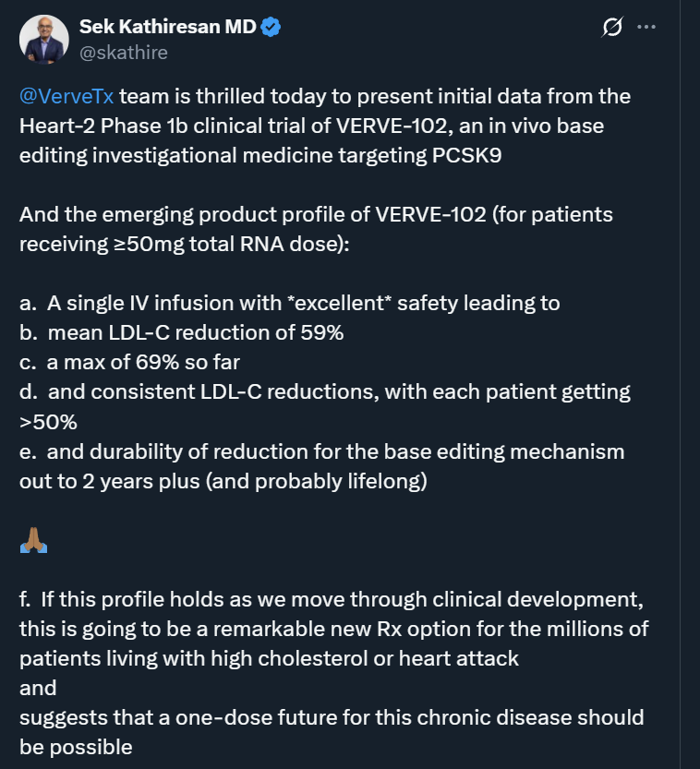Click the mean LDL-C reduction of 59% line

(182, 333)
